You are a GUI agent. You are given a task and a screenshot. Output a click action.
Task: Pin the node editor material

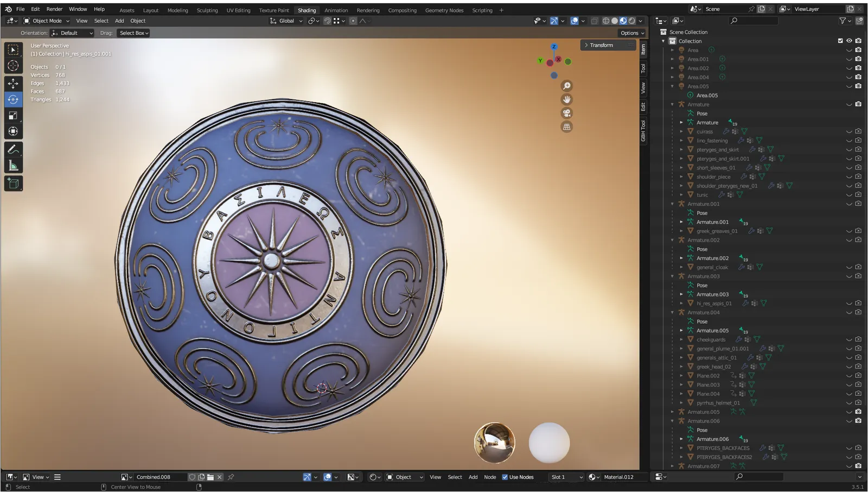231,477
